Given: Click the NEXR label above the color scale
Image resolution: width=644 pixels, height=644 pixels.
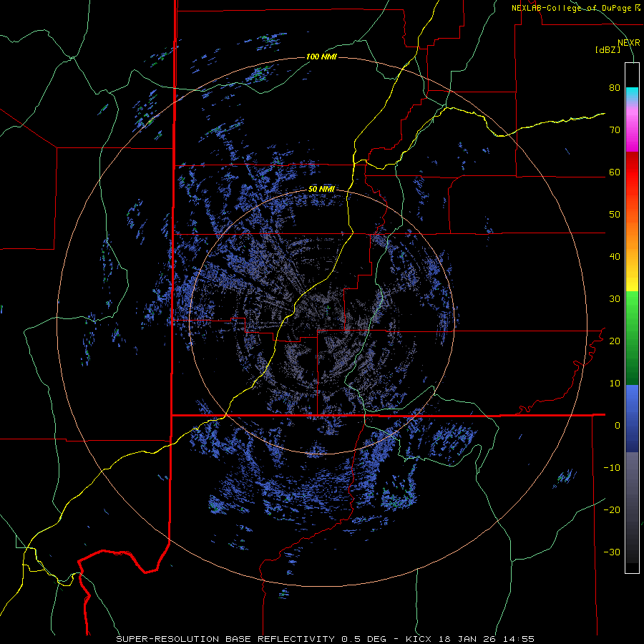Looking at the screenshot, I should (629, 43).
